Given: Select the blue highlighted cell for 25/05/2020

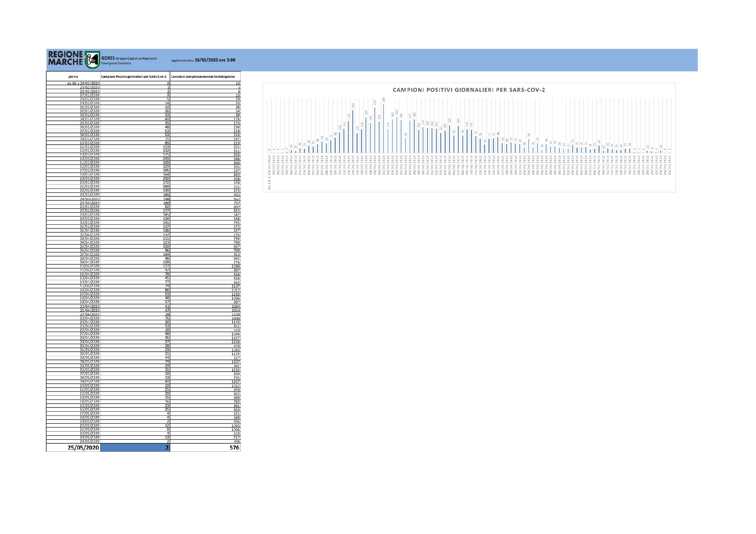Looking at the screenshot, I should [x=135, y=448].
